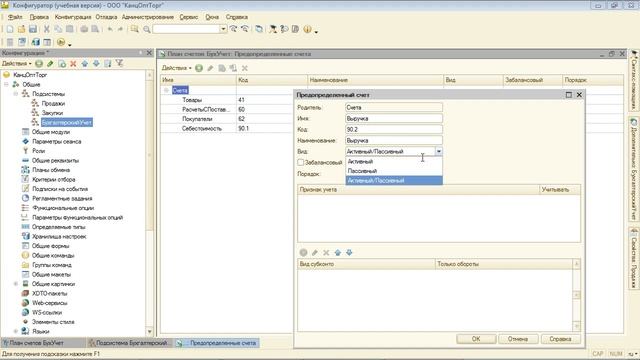The height and width of the screenshot is (360, 640).
Task: Click the move-down arrow above subconto table
Action: [349, 253]
